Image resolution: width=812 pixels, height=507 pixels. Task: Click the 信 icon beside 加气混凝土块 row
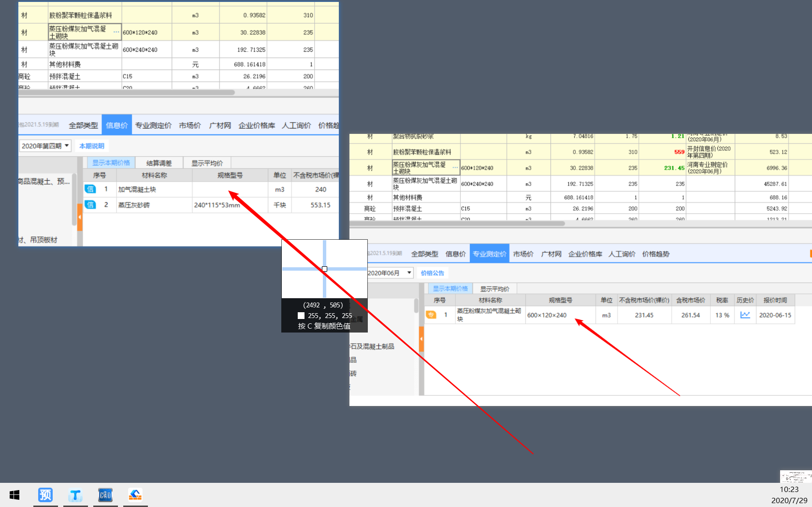click(x=90, y=189)
